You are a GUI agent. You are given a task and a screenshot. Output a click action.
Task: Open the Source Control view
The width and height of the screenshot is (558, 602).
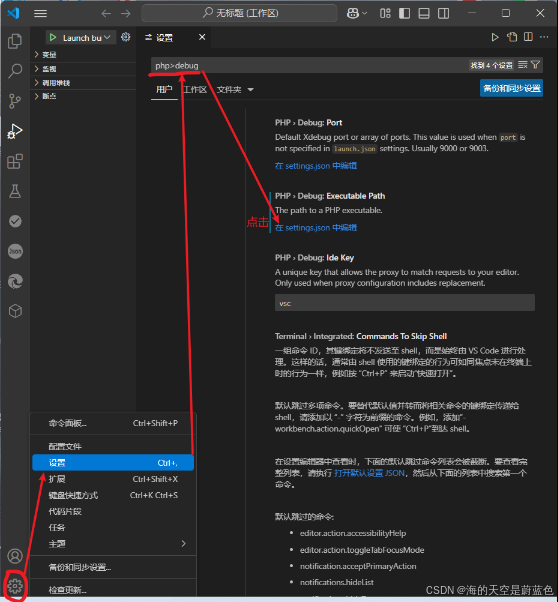(15, 101)
